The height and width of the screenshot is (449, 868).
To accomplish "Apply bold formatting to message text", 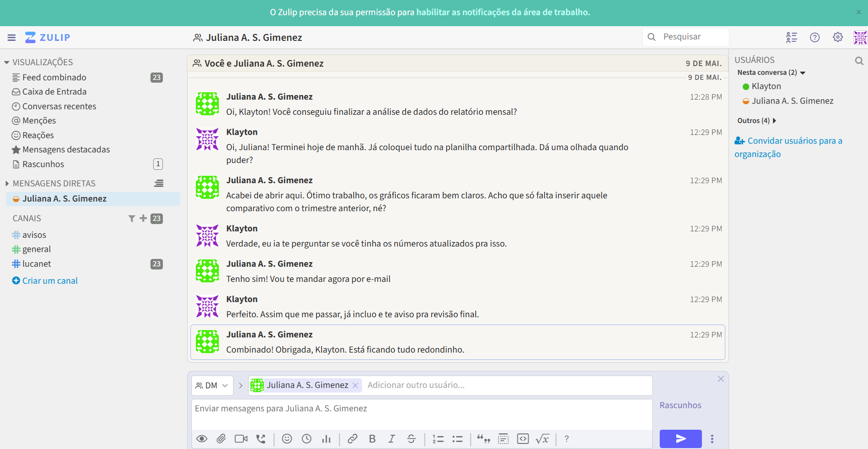I will [372, 439].
